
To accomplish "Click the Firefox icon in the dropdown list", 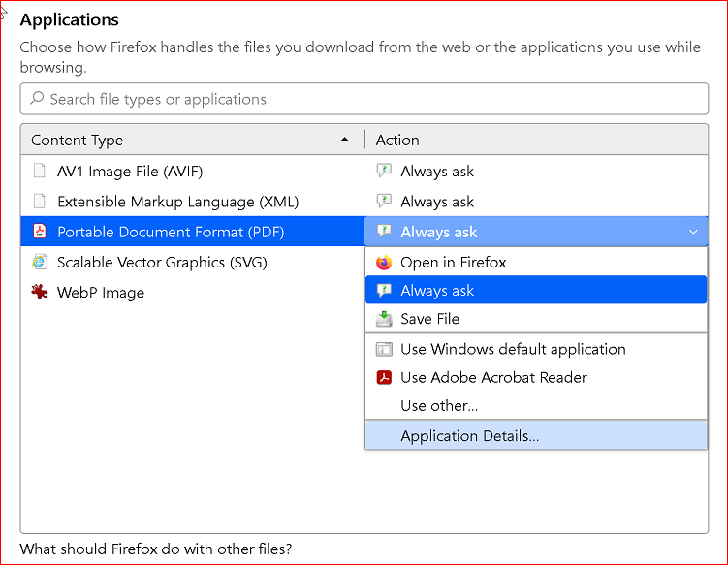I will pyautogui.click(x=384, y=263).
